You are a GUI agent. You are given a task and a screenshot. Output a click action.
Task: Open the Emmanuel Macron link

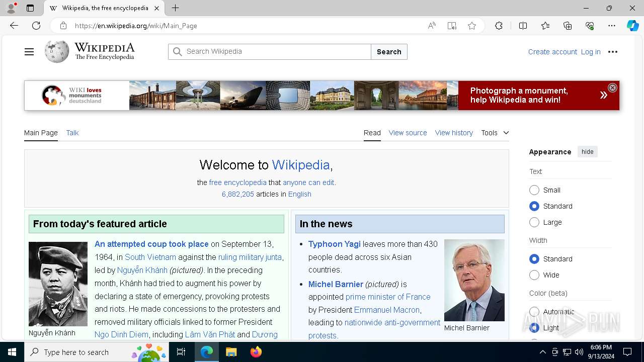click(387, 310)
